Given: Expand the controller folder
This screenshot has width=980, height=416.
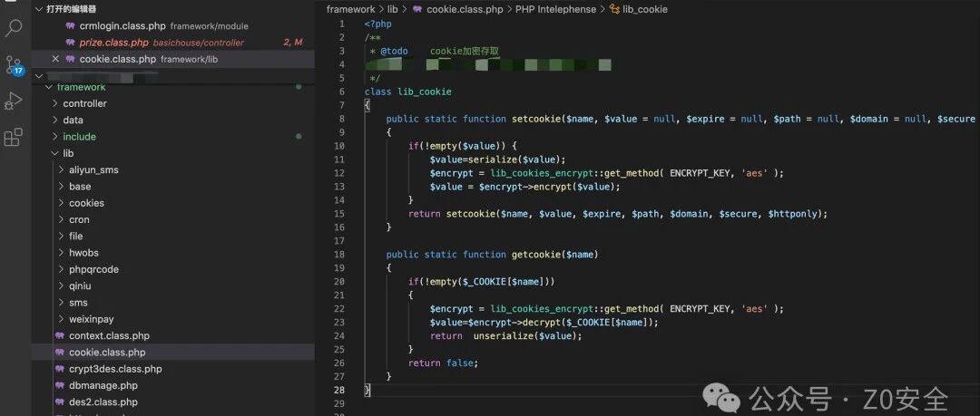Looking at the screenshot, I should tap(173, 103).
